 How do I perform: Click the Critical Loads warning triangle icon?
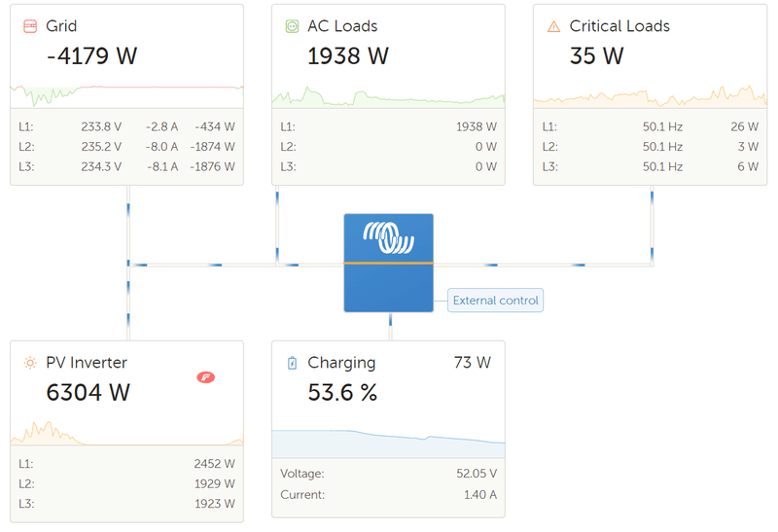pyautogui.click(x=553, y=26)
